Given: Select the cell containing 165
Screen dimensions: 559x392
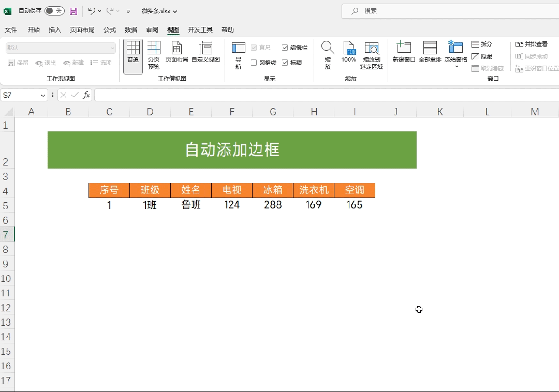Looking at the screenshot, I should [355, 205].
